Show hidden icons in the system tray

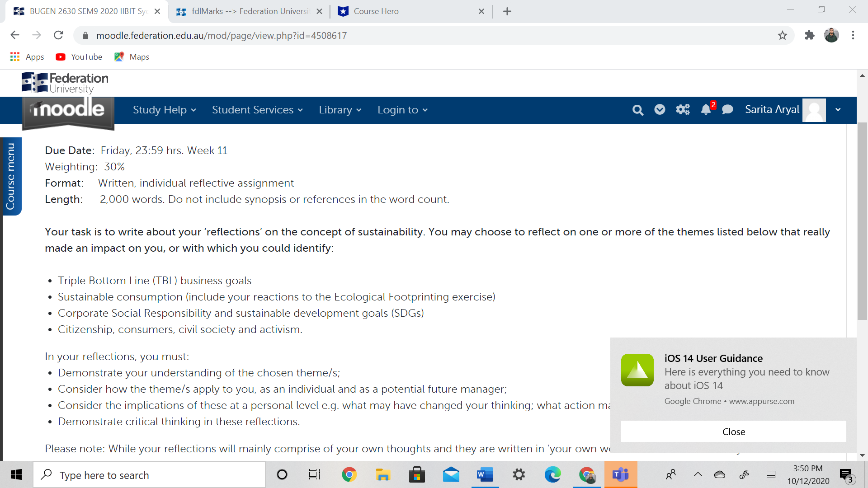[698, 474]
